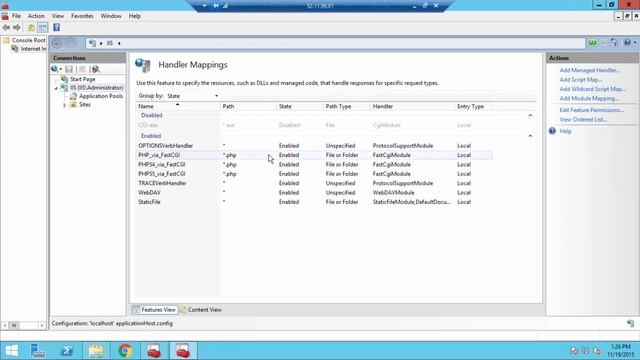Screen dimensions: 640x360
Task: Open Server Manager from the taskbar
Action: click(38, 351)
